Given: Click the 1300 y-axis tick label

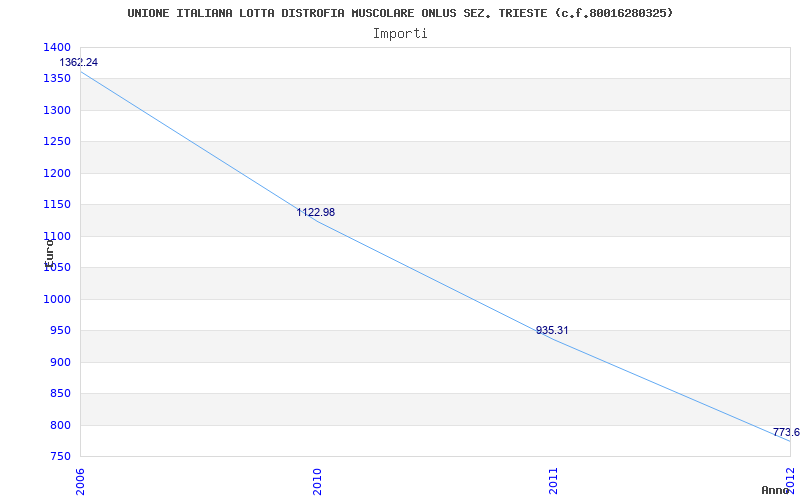Looking at the screenshot, I should click(x=57, y=110).
